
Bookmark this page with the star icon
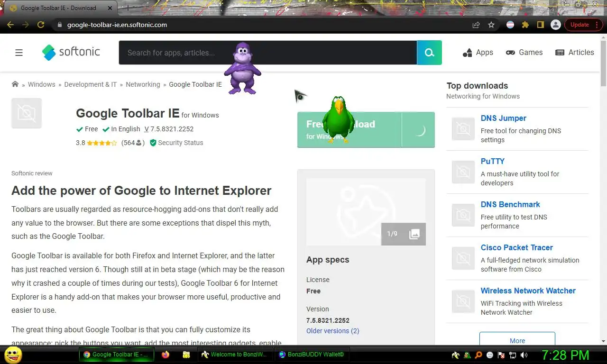click(491, 25)
